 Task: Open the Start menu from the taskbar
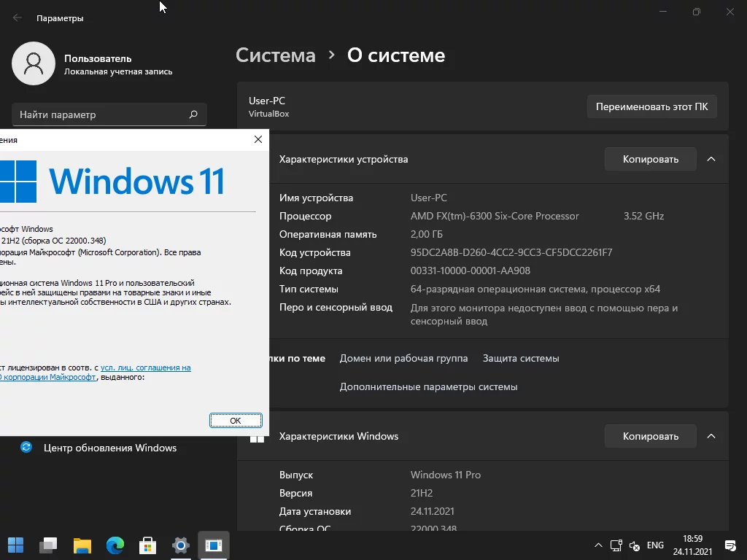click(15, 545)
